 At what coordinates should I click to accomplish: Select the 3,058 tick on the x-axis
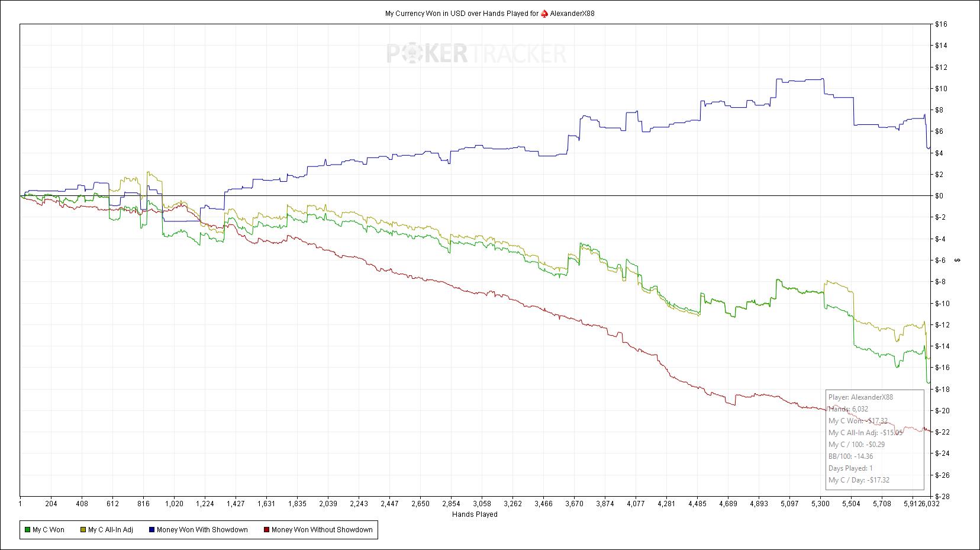(x=482, y=504)
